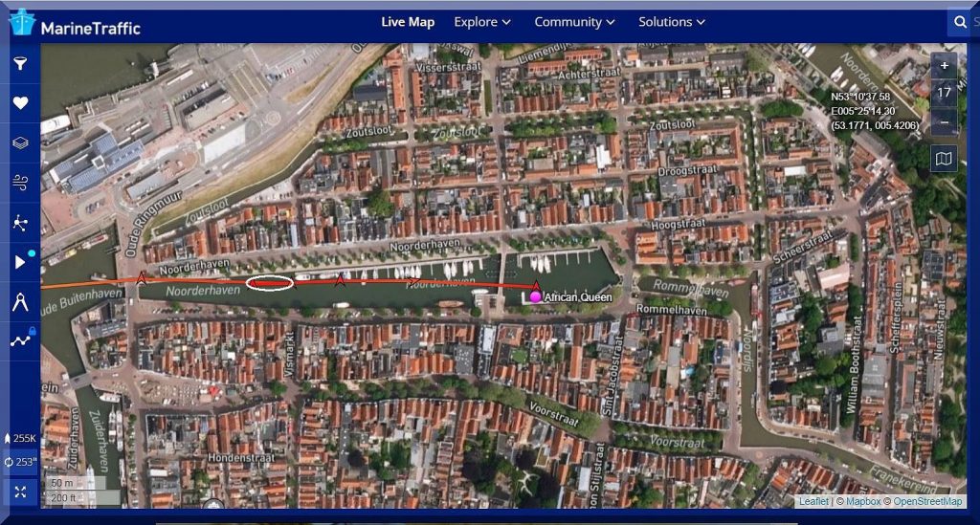
Task: Open the vessel filters funnel icon
Action: (20, 64)
